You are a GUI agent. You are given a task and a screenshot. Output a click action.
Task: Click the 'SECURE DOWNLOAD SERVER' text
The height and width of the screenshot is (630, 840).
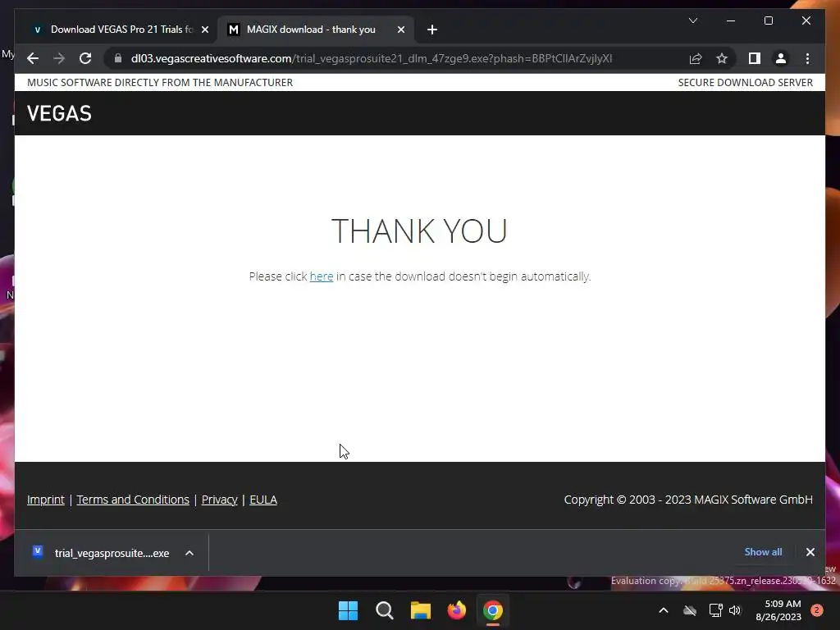coord(745,83)
